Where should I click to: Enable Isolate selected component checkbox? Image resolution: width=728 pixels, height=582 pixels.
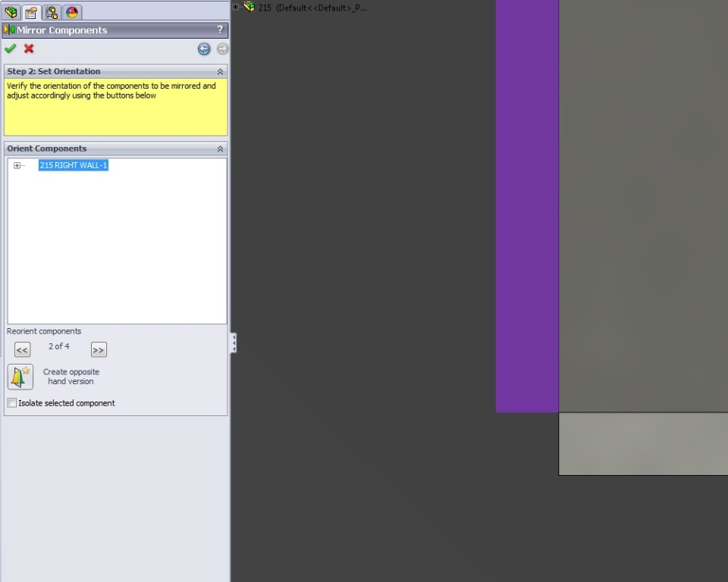(x=12, y=403)
